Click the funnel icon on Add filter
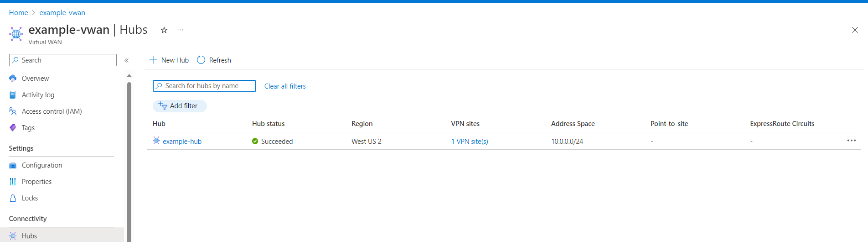868x242 pixels. (x=163, y=106)
